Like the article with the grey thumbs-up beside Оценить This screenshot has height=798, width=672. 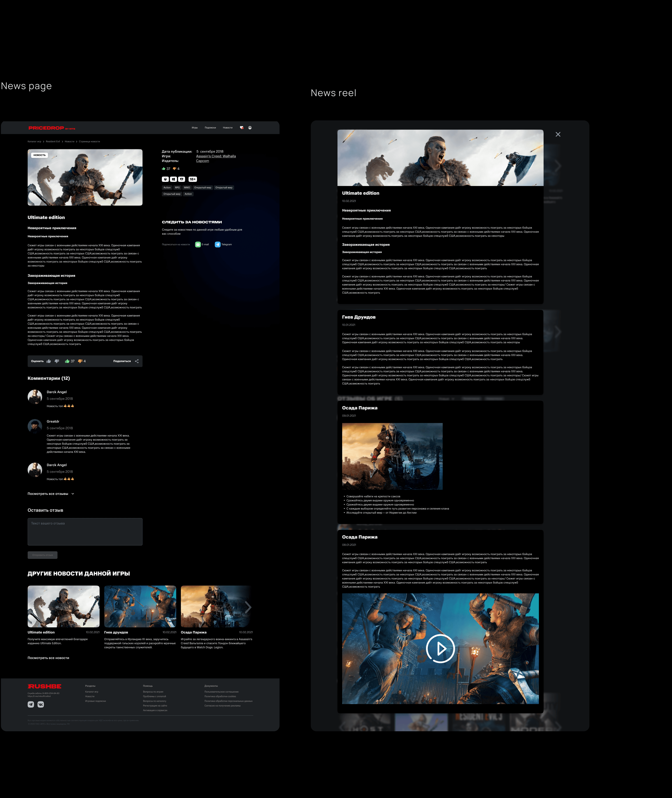[x=49, y=361]
